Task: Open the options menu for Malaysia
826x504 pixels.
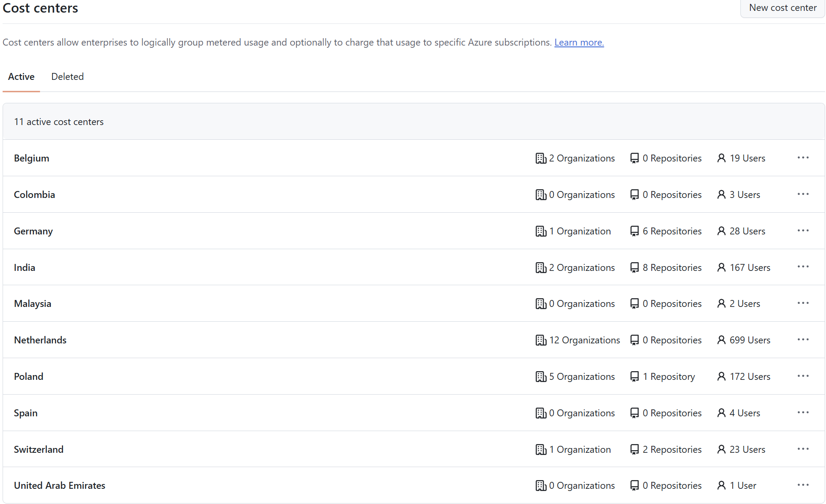Action: (x=803, y=303)
